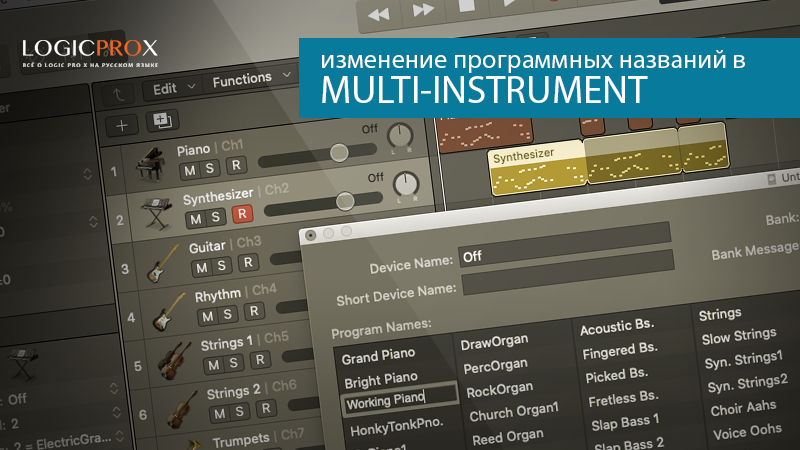Click the Short Device Name field
The image size is (800, 450).
tap(568, 273)
